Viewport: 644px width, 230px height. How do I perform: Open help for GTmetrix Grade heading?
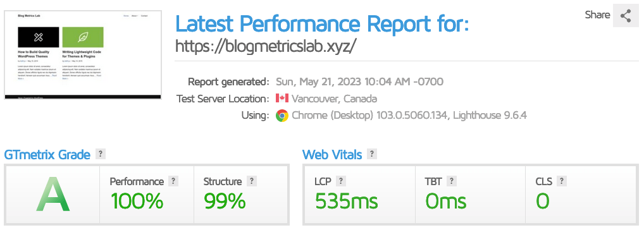tap(101, 154)
